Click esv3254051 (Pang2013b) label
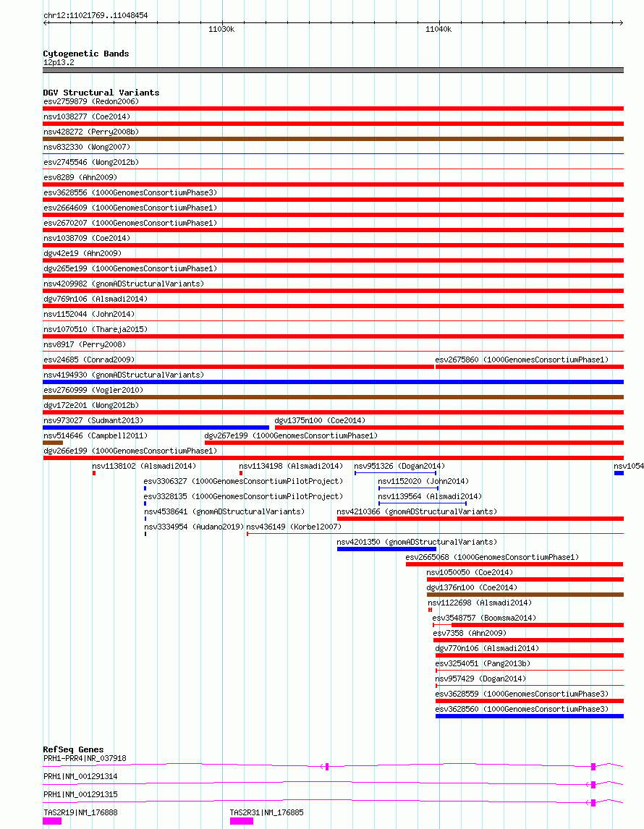The image size is (644, 829). (x=483, y=664)
